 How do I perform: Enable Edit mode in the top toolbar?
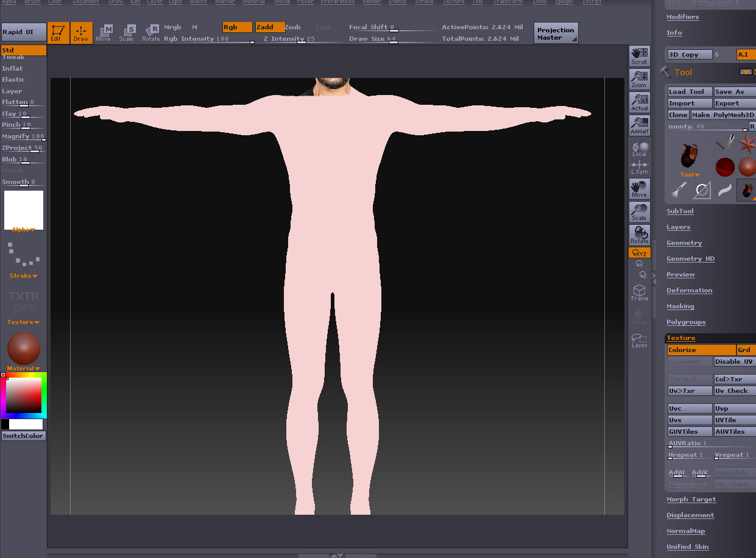coord(58,32)
